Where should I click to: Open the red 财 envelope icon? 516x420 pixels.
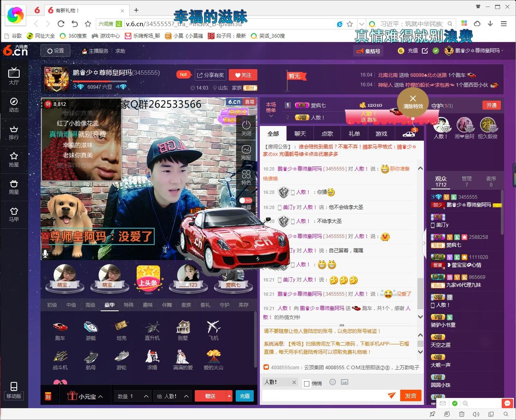pos(48,396)
